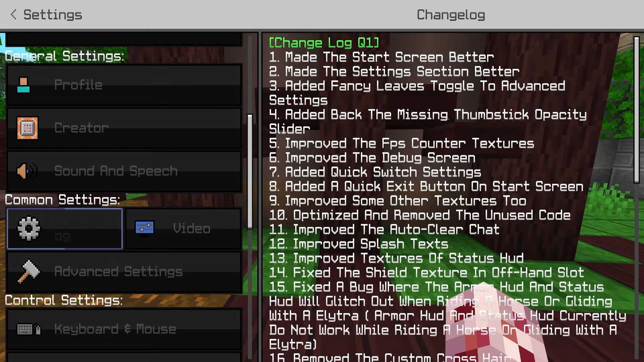Open the Creator settings tab

coord(124,128)
